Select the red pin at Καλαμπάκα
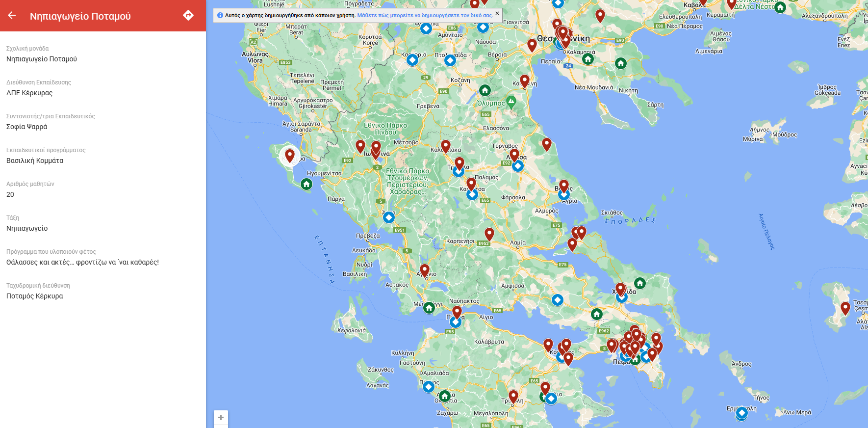 coord(446,146)
